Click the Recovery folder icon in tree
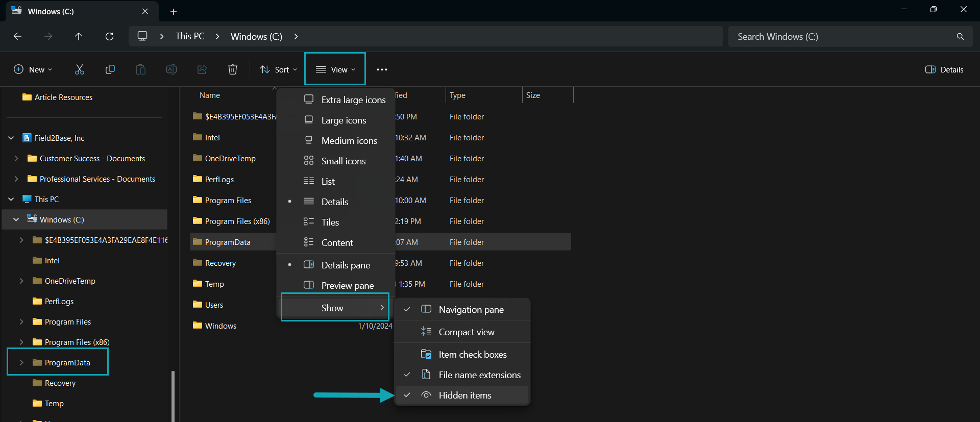The height and width of the screenshot is (422, 980). 37,383
